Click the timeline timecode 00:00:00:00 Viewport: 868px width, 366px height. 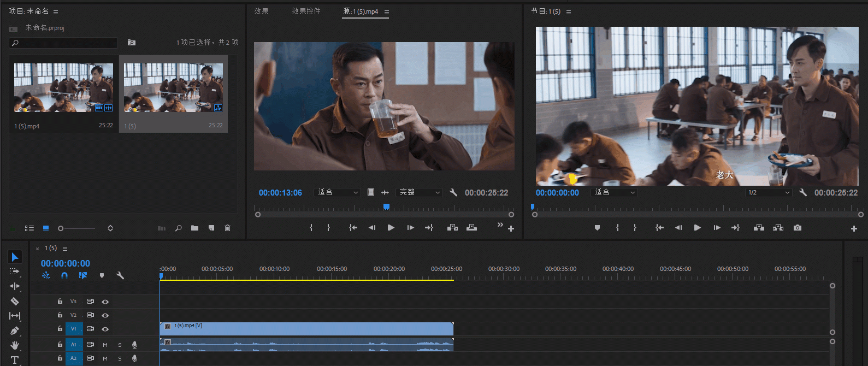point(66,263)
